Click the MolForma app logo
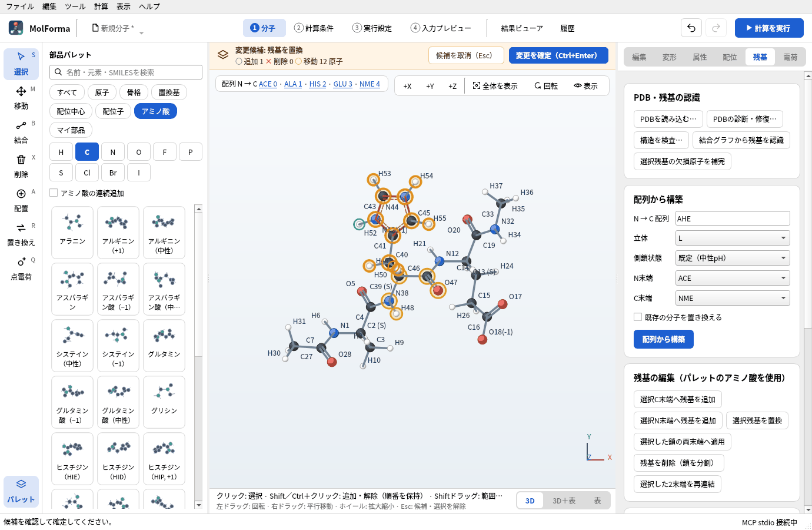The width and height of the screenshot is (812, 530). [x=16, y=28]
